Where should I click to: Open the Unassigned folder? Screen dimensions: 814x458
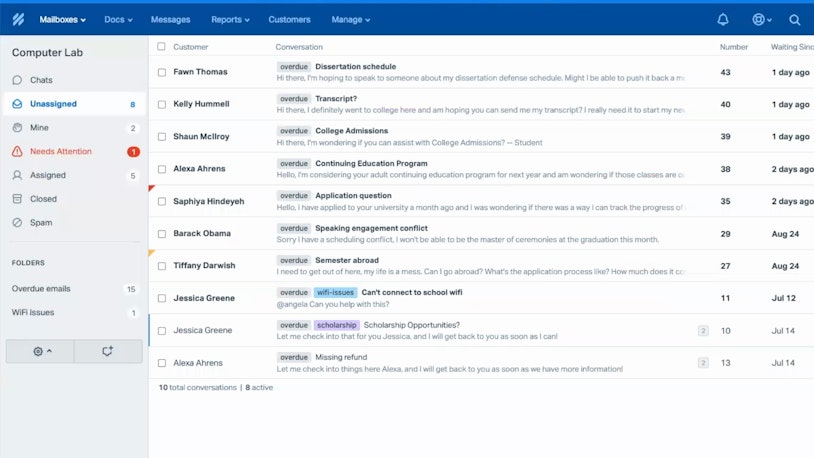(74, 104)
